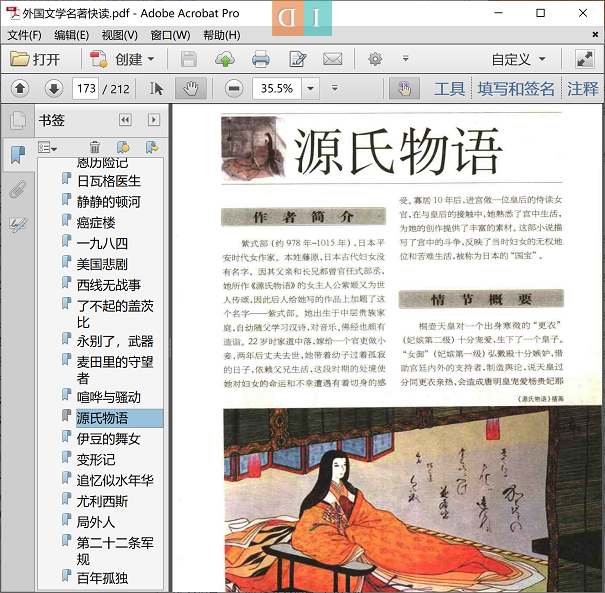Open bookmark 美国悲剧
This screenshot has height=593, width=605.
(102, 264)
